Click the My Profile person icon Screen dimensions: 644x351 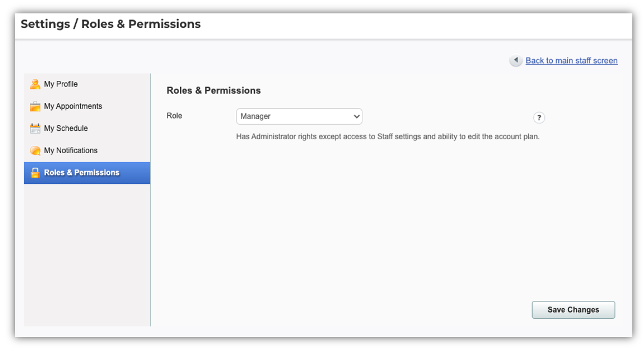tap(35, 84)
